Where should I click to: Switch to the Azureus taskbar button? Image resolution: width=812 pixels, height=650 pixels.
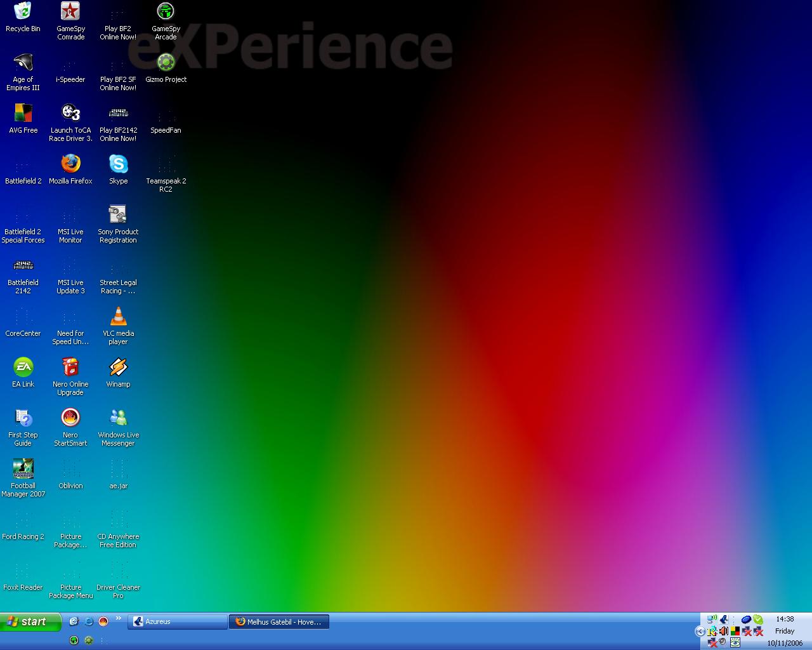tap(178, 622)
